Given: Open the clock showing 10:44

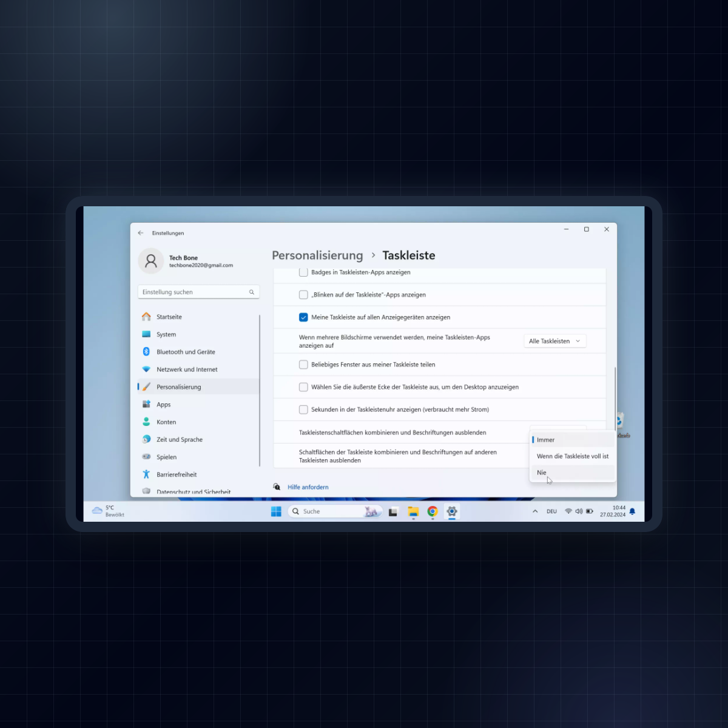Looking at the screenshot, I should pyautogui.click(x=613, y=511).
